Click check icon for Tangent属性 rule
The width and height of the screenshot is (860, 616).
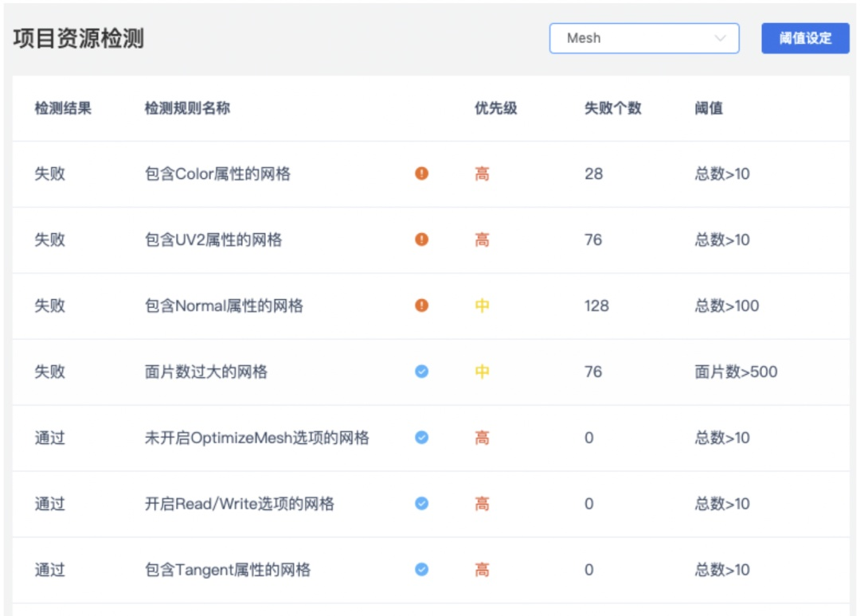pos(422,570)
